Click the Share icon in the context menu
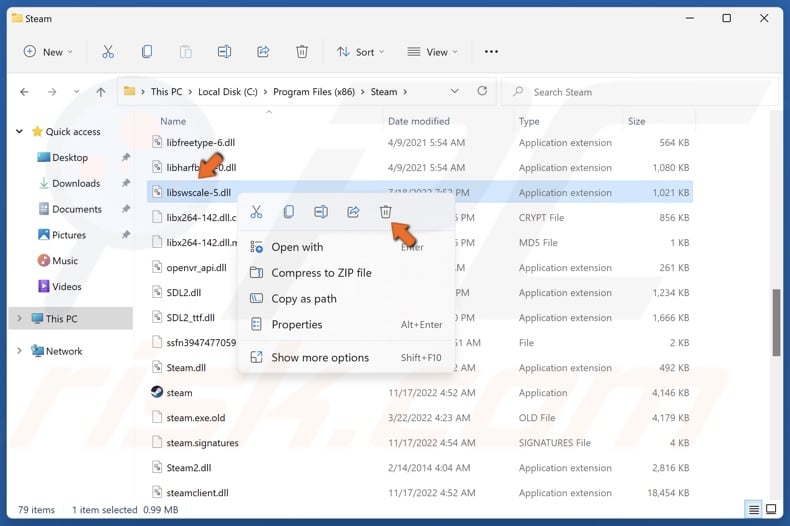 [353, 212]
